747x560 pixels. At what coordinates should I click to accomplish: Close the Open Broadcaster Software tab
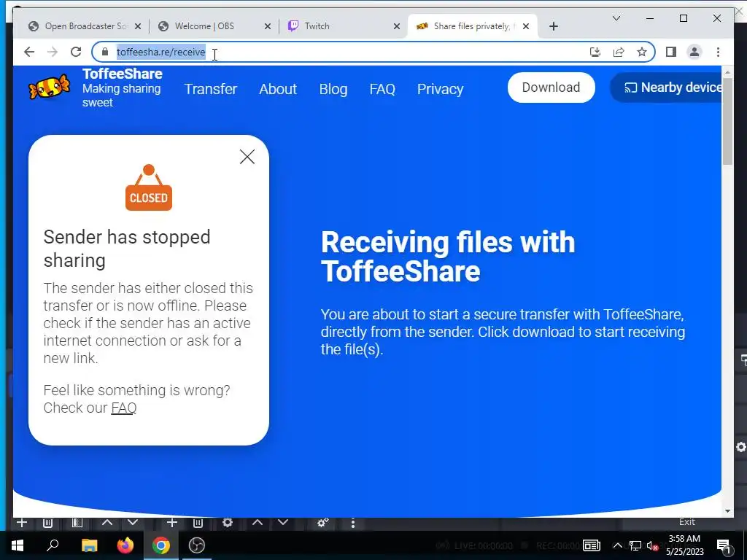tap(138, 26)
